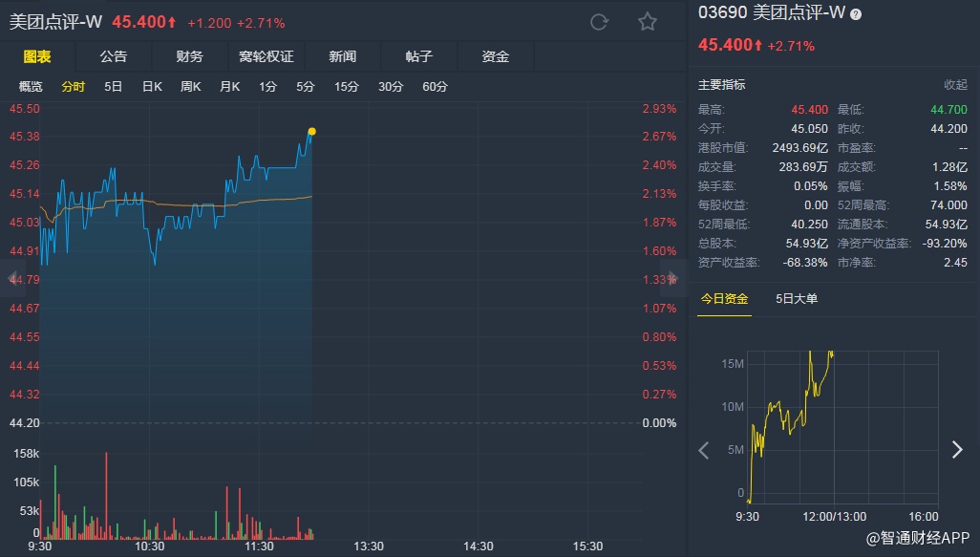Viewport: 980px width, 557px height.
Task: Add stock to favorites with the star icon
Action: (648, 22)
